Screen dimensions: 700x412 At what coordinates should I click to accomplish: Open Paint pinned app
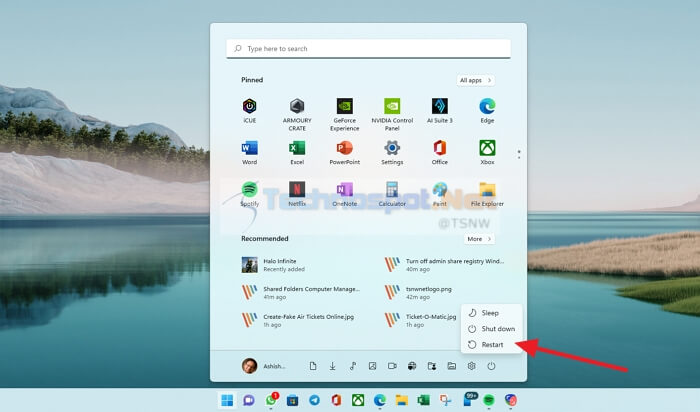click(x=440, y=194)
